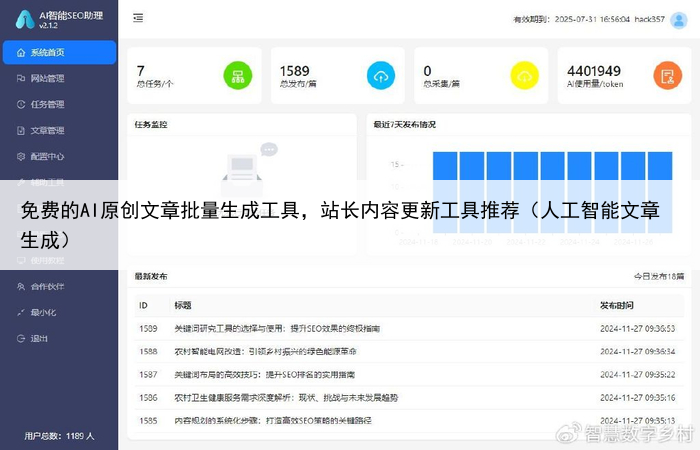The width and height of the screenshot is (700, 450).
Task: Open 配置中心 in the sidebar
Action: (x=47, y=156)
